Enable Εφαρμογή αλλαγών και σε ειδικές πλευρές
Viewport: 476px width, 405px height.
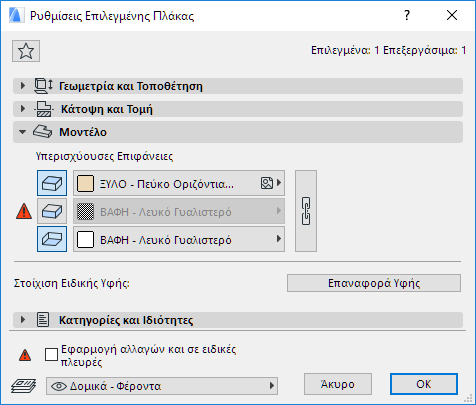51,355
